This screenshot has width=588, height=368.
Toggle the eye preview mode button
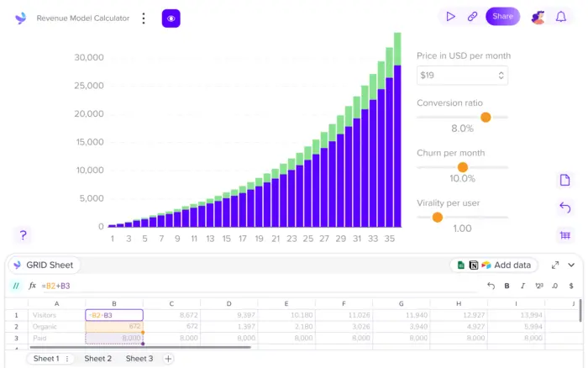point(171,18)
